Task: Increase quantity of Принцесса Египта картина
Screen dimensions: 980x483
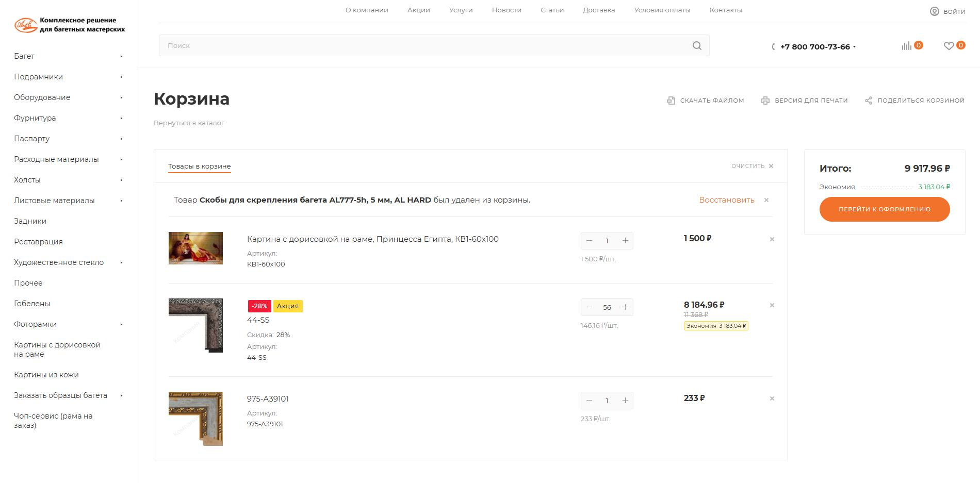Action: point(625,241)
